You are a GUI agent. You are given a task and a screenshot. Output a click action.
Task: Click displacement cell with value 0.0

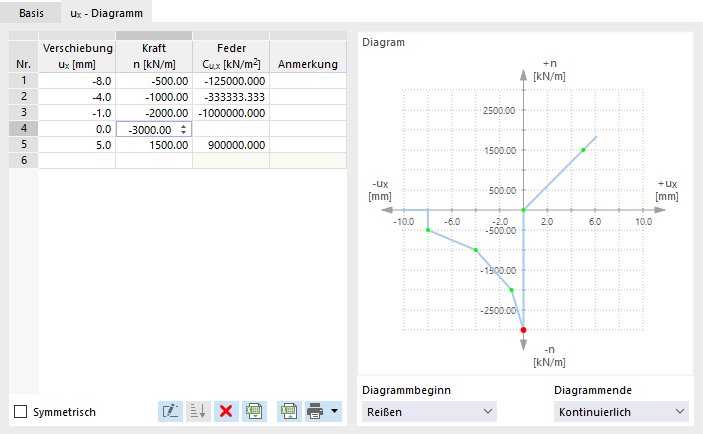click(77, 129)
